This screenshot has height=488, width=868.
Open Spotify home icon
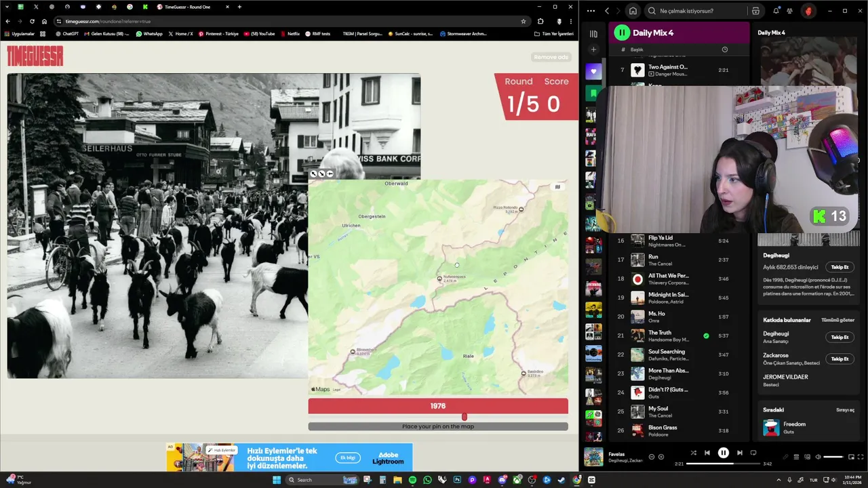coord(633,11)
